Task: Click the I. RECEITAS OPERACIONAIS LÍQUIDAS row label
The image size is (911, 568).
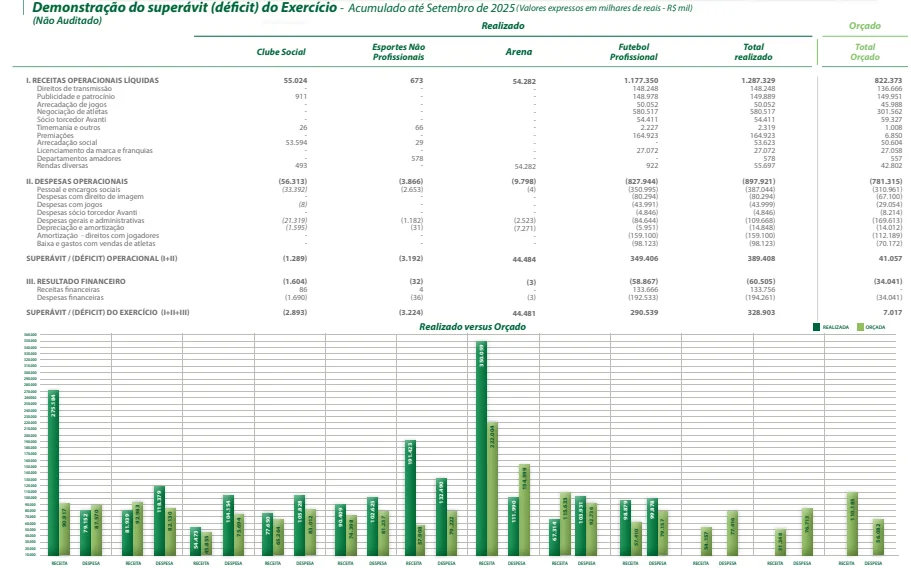Action: pos(92,79)
